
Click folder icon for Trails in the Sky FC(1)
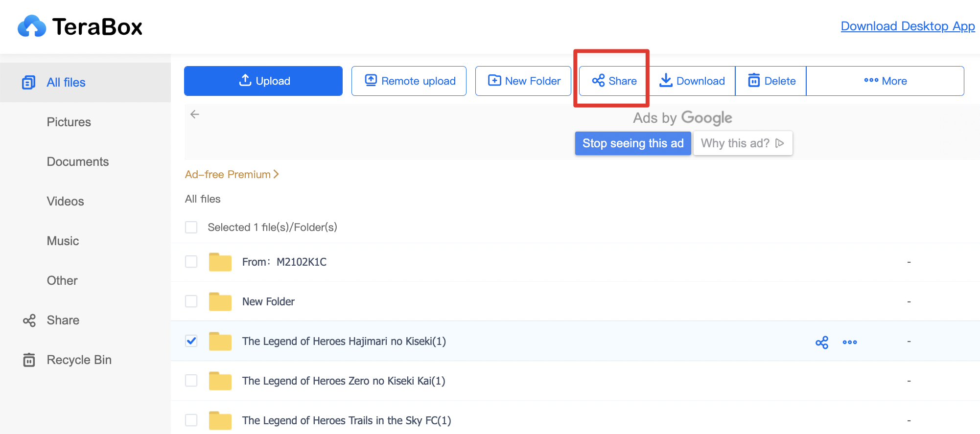220,420
